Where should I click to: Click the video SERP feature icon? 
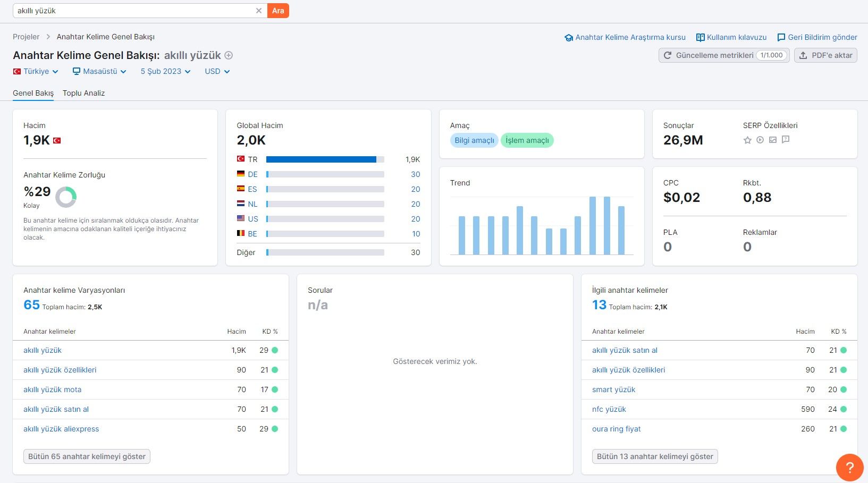coord(760,140)
